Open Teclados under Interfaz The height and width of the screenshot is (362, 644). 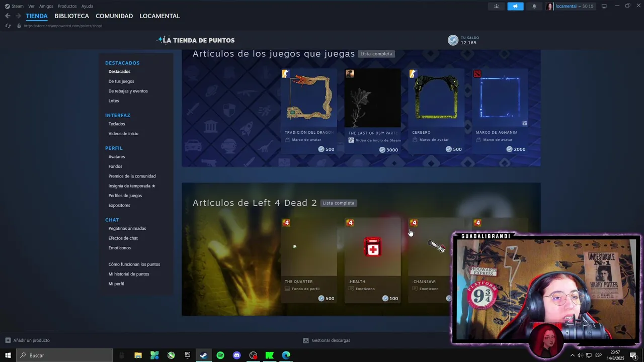(x=117, y=124)
